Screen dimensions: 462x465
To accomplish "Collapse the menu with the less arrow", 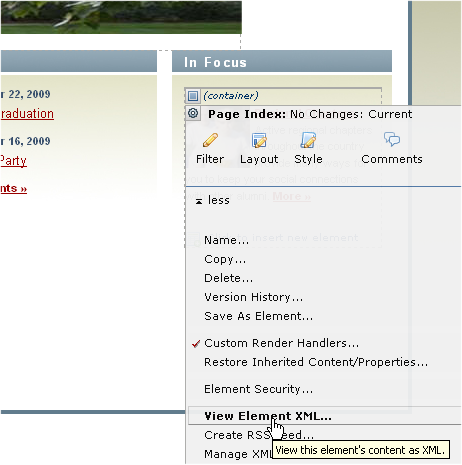I will (x=199, y=201).
